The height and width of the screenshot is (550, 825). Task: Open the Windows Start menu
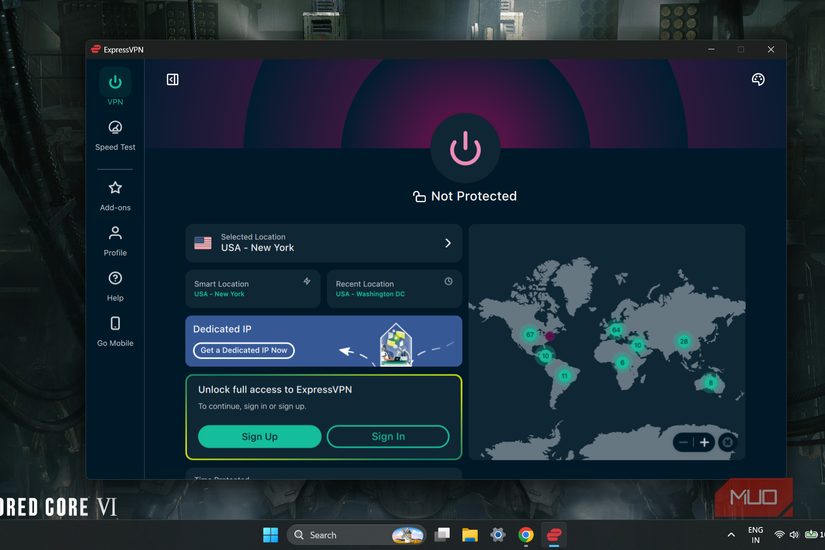[270, 535]
